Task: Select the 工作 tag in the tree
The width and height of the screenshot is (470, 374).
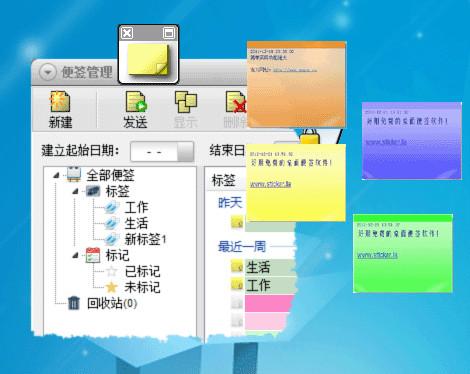Action: pyautogui.click(x=136, y=207)
